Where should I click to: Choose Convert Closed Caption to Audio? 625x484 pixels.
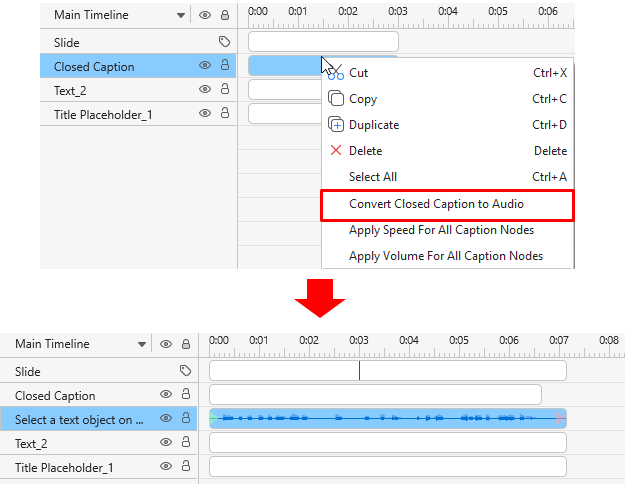pyautogui.click(x=436, y=204)
